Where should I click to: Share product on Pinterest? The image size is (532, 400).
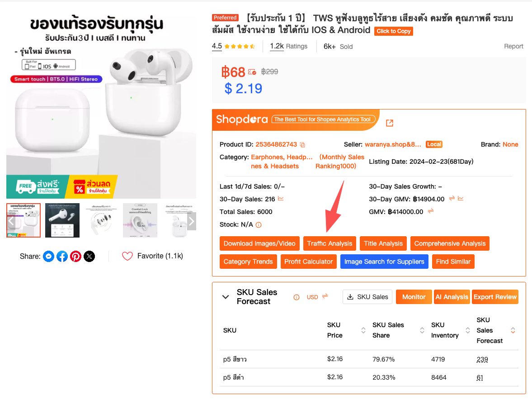click(x=76, y=257)
